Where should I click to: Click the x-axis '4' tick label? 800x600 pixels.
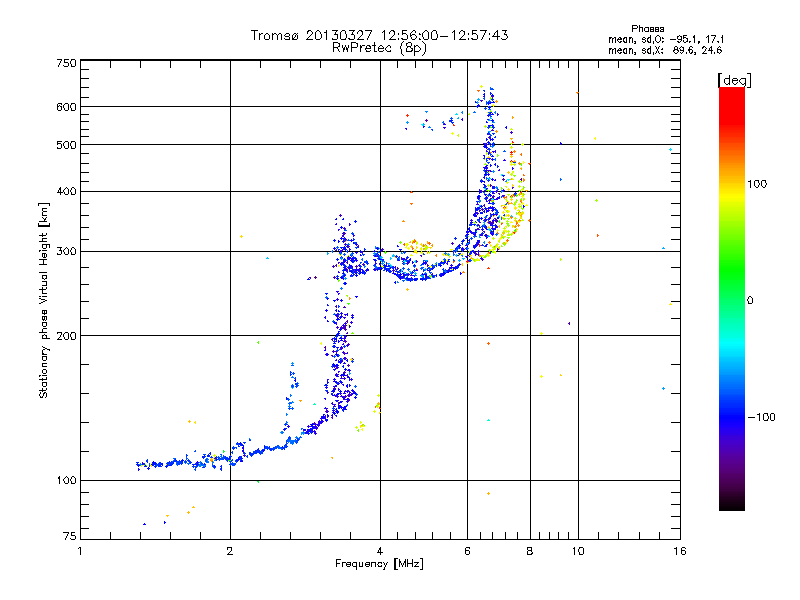click(x=380, y=551)
